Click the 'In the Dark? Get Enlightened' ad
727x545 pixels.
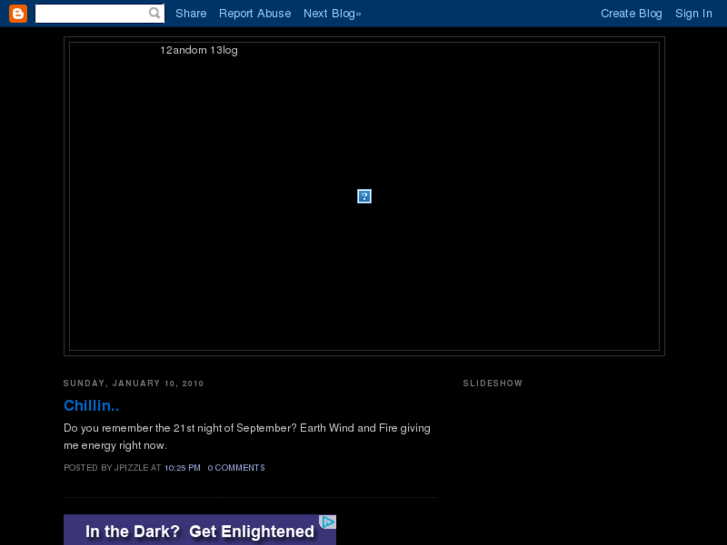point(199,531)
